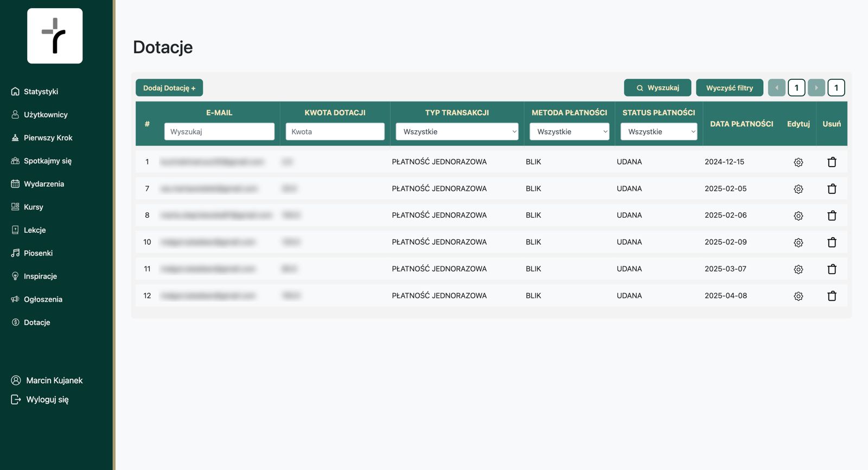Go to previous page with the left arrow
Image resolution: width=868 pixels, height=470 pixels.
(x=776, y=88)
